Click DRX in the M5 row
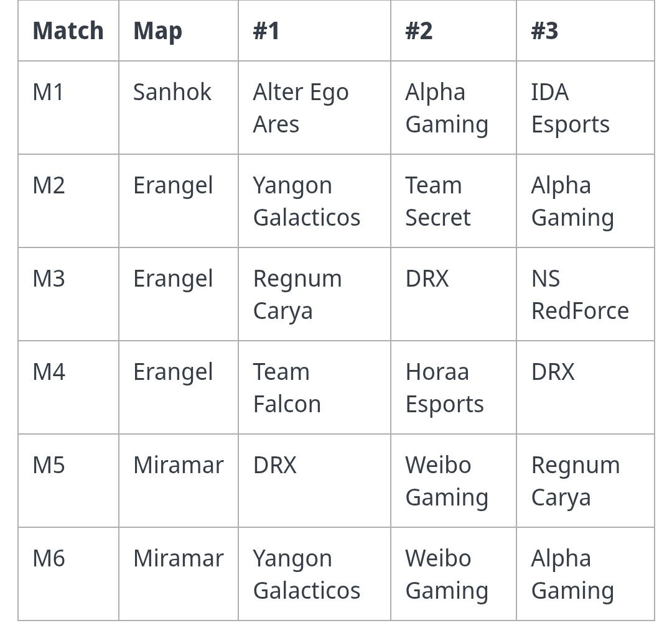 coord(274,466)
